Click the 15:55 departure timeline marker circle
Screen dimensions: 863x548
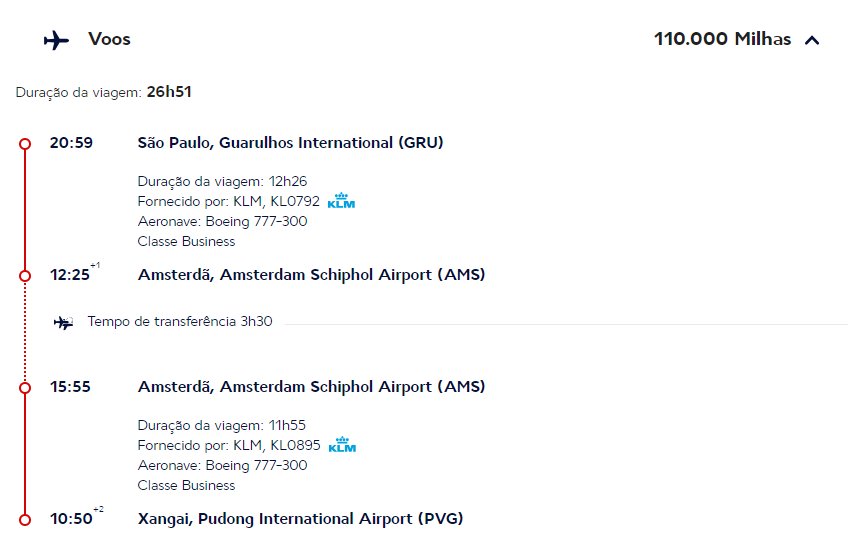click(x=25, y=388)
